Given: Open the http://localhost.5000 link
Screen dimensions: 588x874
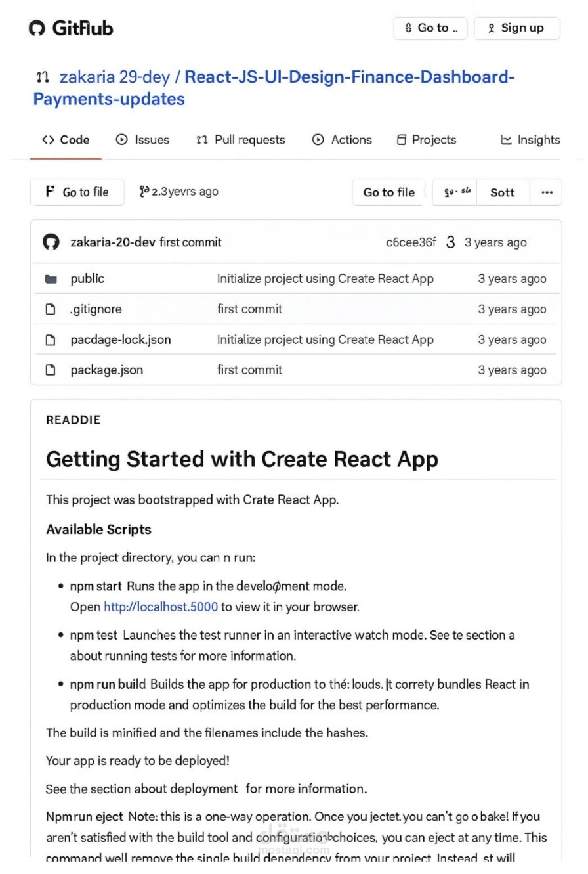Looking at the screenshot, I should [x=161, y=607].
